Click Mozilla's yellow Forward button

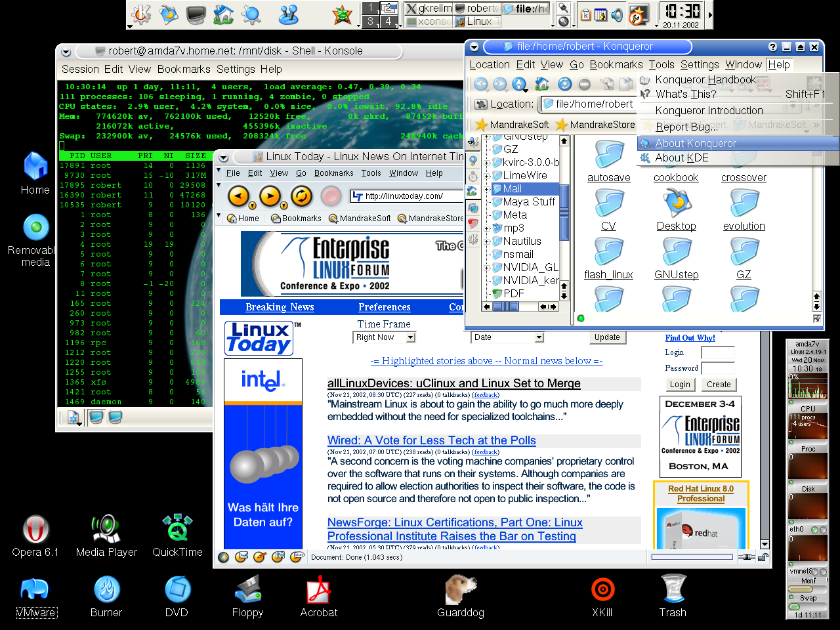point(270,196)
